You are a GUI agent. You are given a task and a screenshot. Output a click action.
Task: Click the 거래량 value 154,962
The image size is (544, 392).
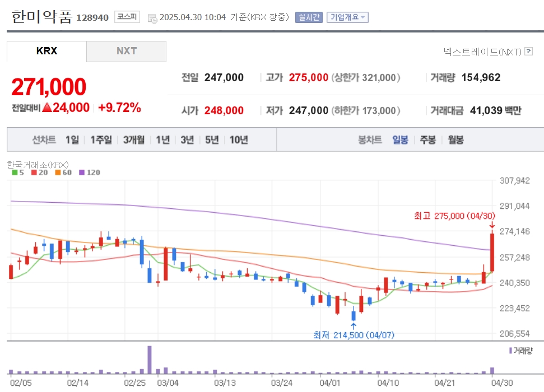click(x=481, y=77)
